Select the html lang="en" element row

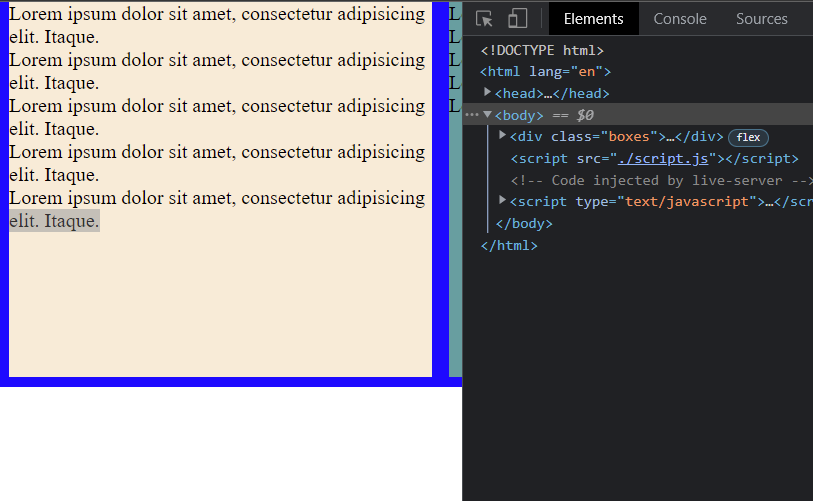pos(545,72)
